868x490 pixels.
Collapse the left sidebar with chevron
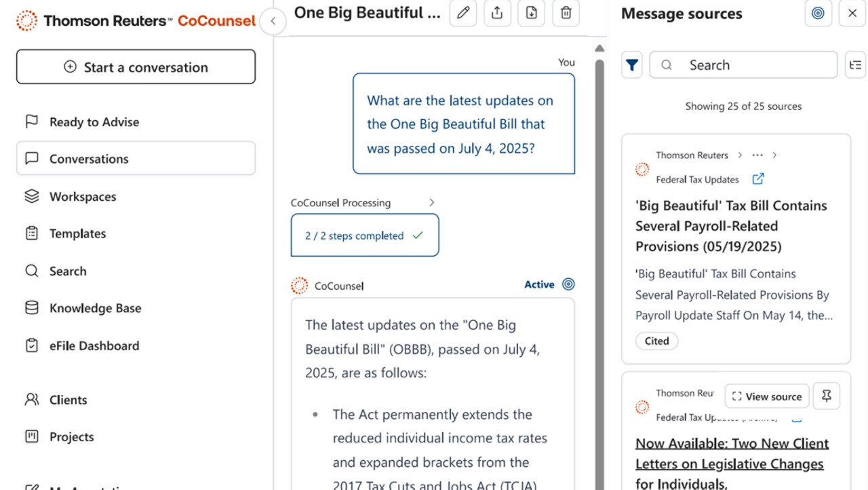tap(273, 21)
